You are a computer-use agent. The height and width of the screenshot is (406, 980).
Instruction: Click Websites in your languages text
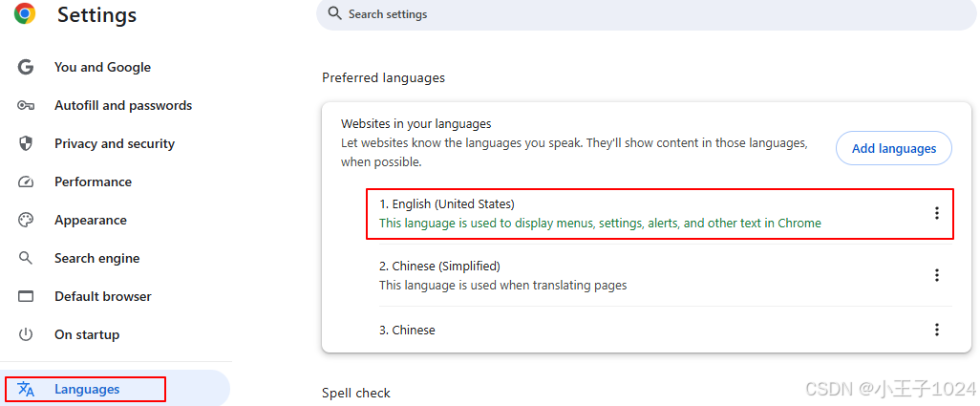tap(415, 123)
